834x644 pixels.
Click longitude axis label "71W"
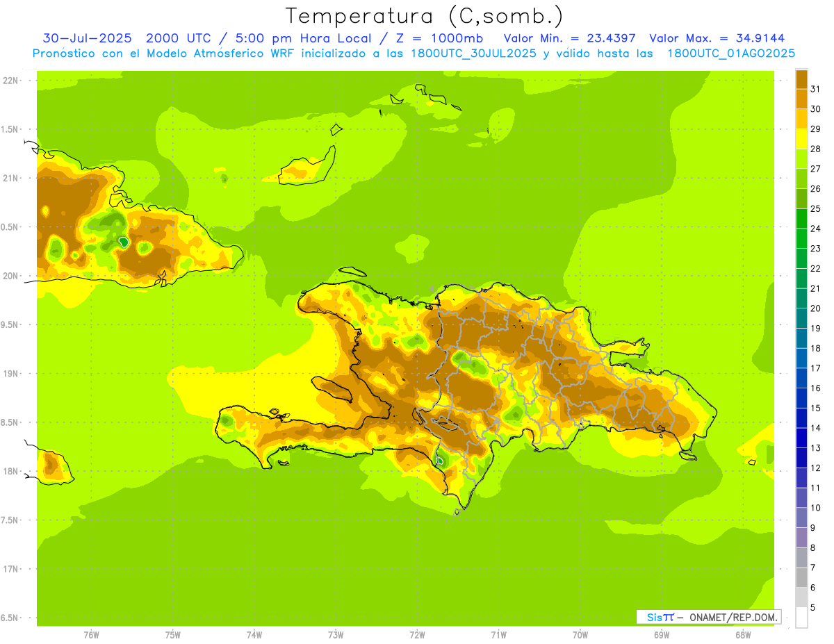click(x=498, y=635)
